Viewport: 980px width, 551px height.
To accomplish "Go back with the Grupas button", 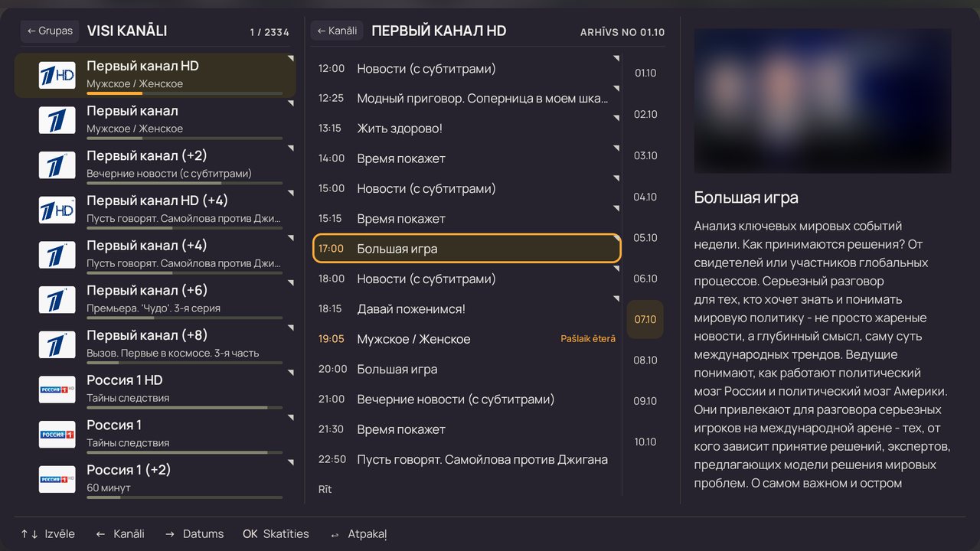I will pyautogui.click(x=50, y=31).
